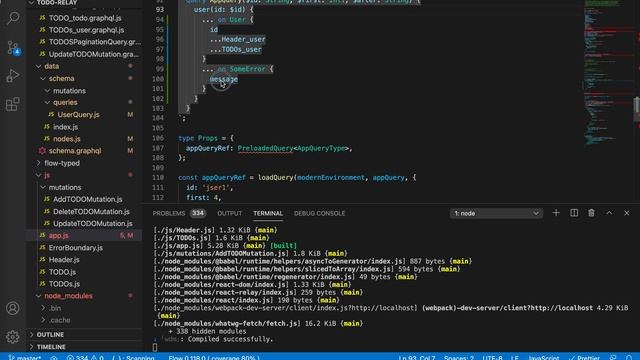
Task: Open AddTODOMutation.js file
Action: [x=87, y=199]
